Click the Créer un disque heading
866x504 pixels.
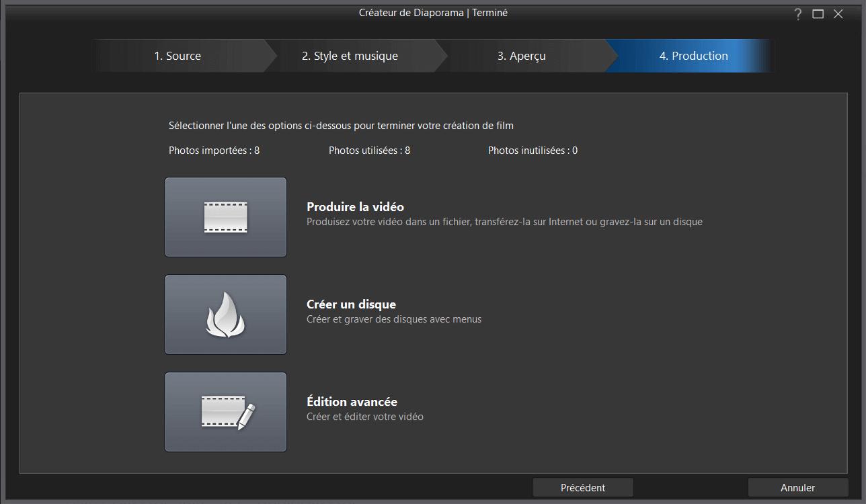click(x=352, y=304)
